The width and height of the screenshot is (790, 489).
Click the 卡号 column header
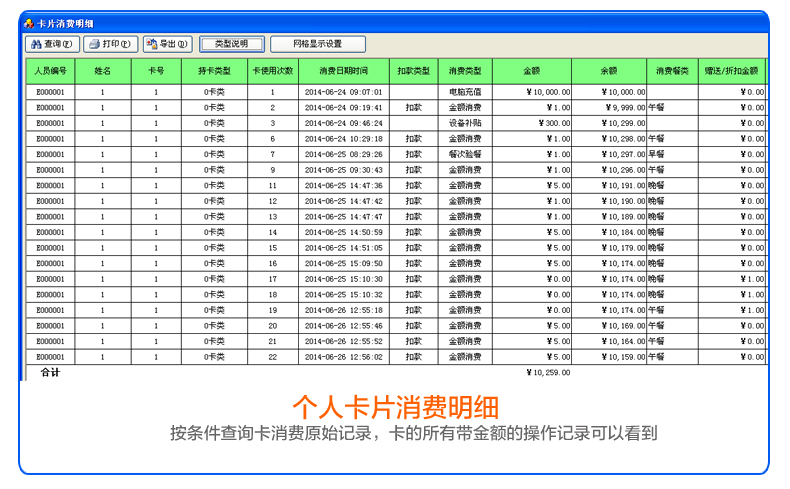[x=156, y=71]
